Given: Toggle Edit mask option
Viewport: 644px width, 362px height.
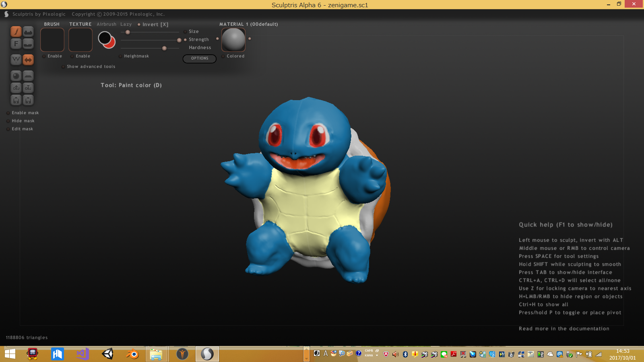Looking at the screenshot, I should coord(20,129).
